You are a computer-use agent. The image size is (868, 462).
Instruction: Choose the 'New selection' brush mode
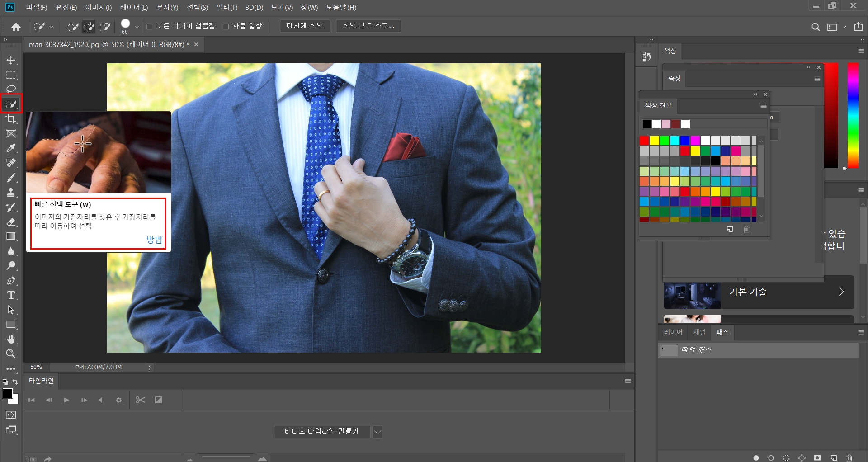[x=73, y=27]
